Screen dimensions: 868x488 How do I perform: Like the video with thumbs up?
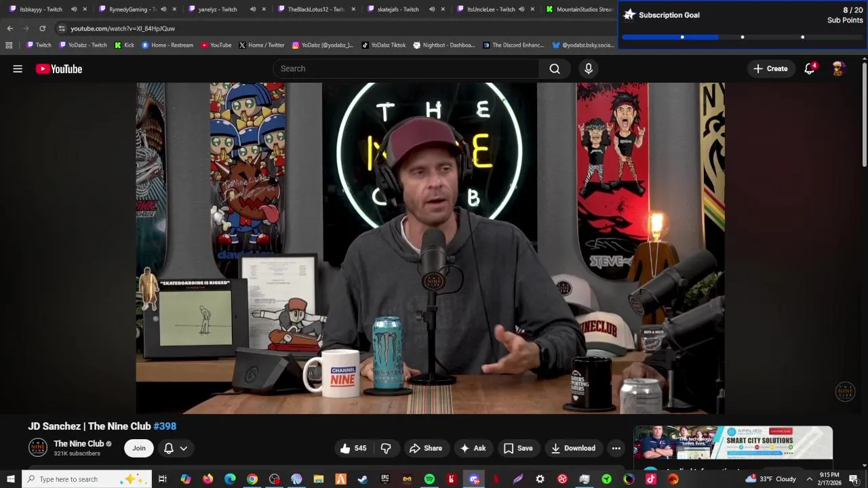point(353,448)
